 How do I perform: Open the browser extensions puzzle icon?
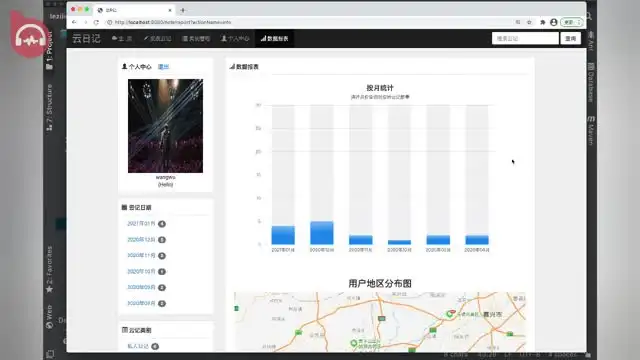point(542,22)
